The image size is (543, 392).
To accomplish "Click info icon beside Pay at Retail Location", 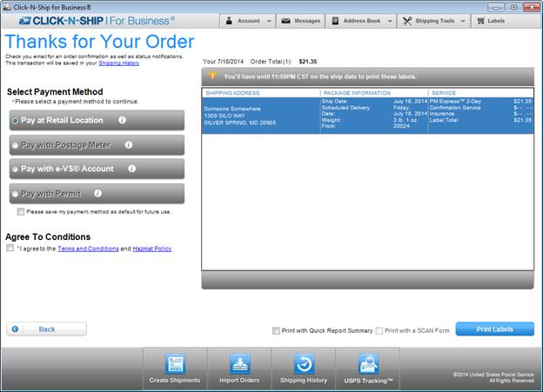I will click(x=122, y=120).
